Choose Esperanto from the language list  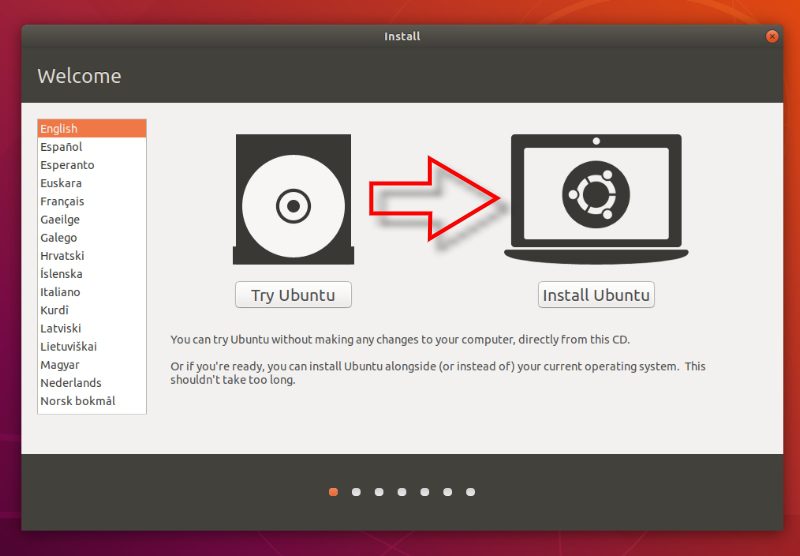[92, 165]
